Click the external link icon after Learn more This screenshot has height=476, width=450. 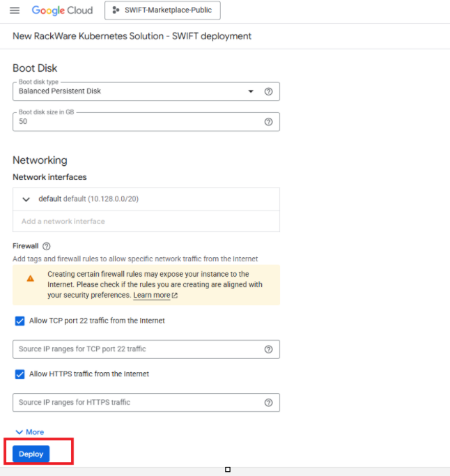pyautogui.click(x=174, y=295)
